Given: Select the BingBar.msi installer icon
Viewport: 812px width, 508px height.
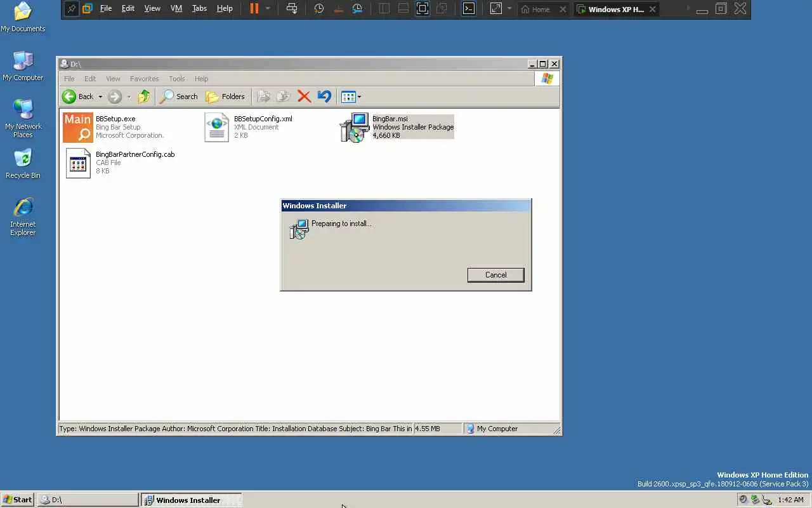Looking at the screenshot, I should [x=354, y=128].
